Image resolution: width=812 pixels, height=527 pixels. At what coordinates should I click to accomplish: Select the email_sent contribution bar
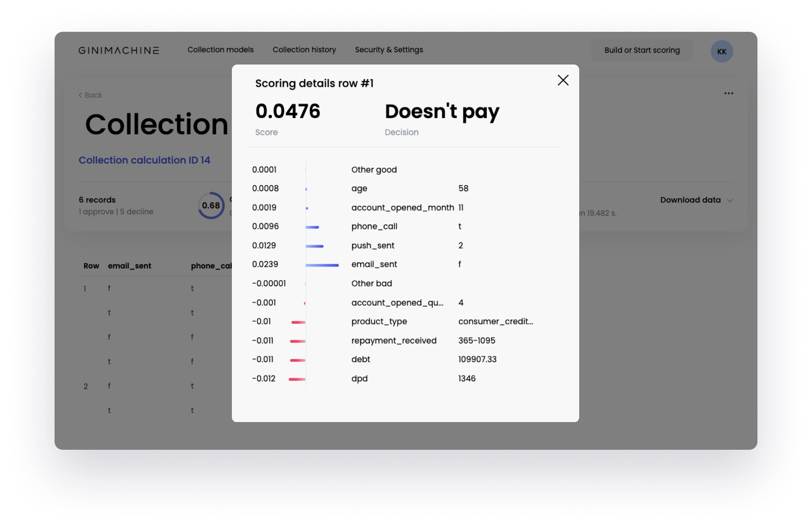(x=322, y=265)
